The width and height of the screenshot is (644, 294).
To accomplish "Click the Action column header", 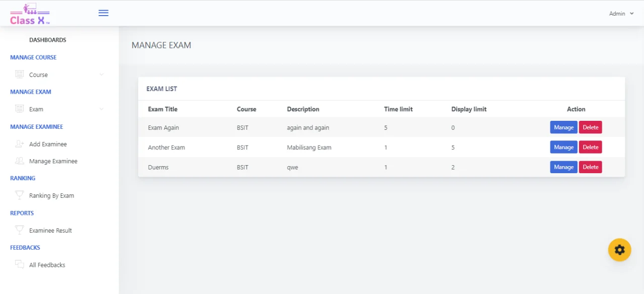I will (x=576, y=109).
